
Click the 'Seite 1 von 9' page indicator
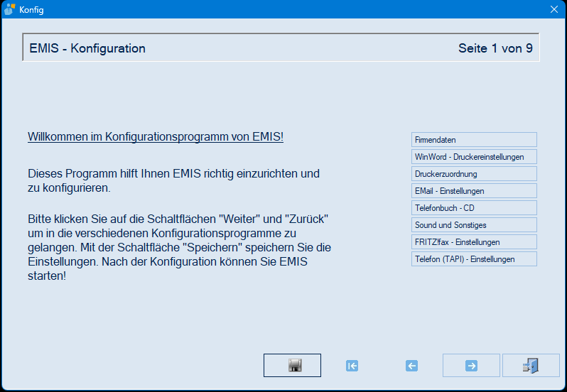coord(495,48)
